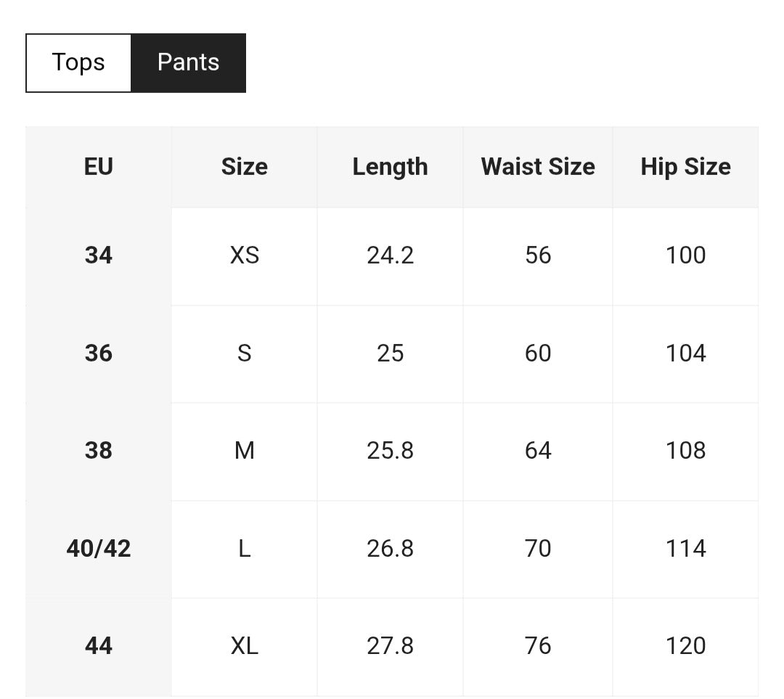
Task: Select the Pants tab
Action: [x=188, y=62]
